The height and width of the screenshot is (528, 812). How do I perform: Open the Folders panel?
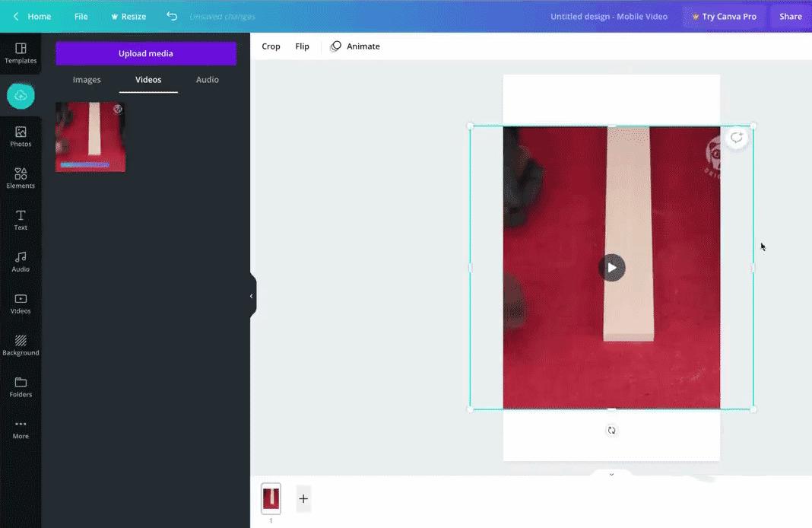click(x=21, y=387)
